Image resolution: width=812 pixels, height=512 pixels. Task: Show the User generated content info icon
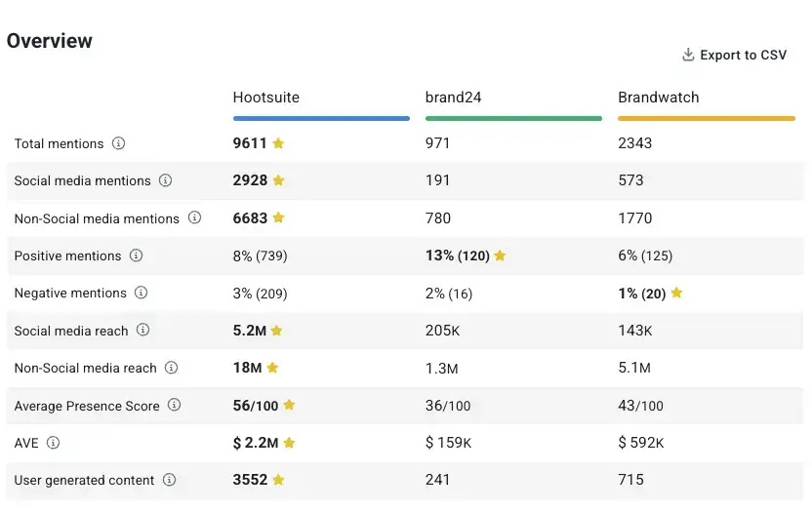point(169,480)
